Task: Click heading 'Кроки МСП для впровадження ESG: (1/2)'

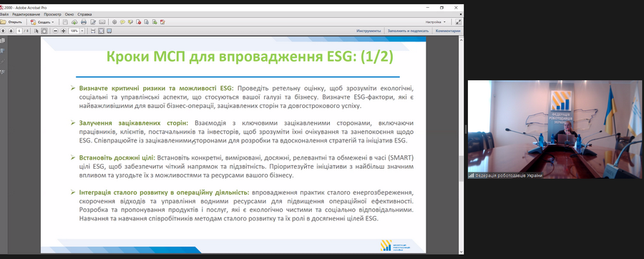Action: pos(250,57)
